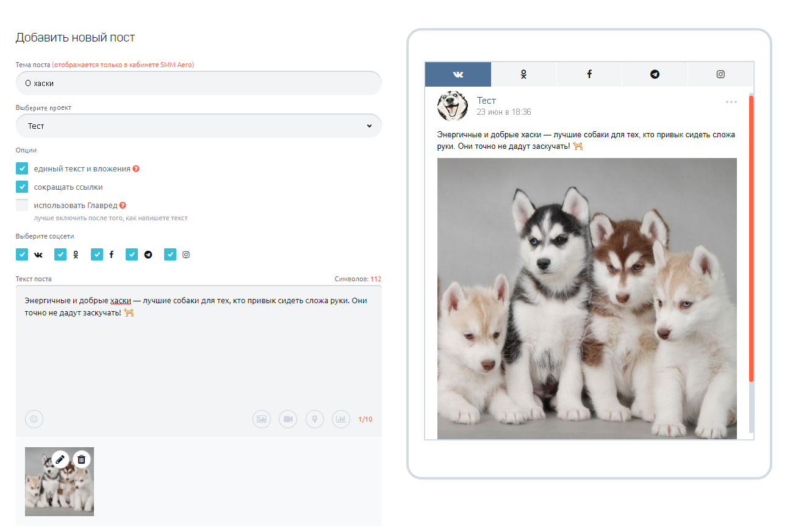This screenshot has height=532, width=790.
Task: Show help for Главред option
Action: [123, 206]
